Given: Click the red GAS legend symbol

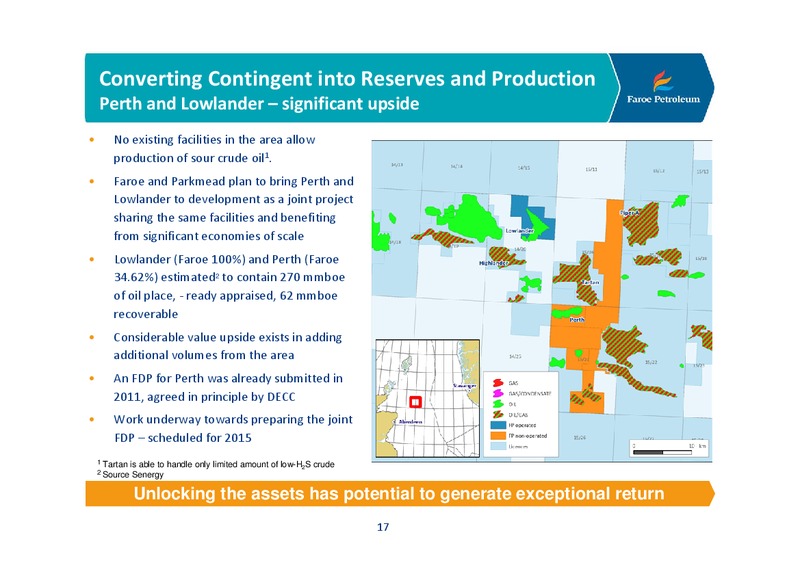Looking at the screenshot, I should (497, 383).
